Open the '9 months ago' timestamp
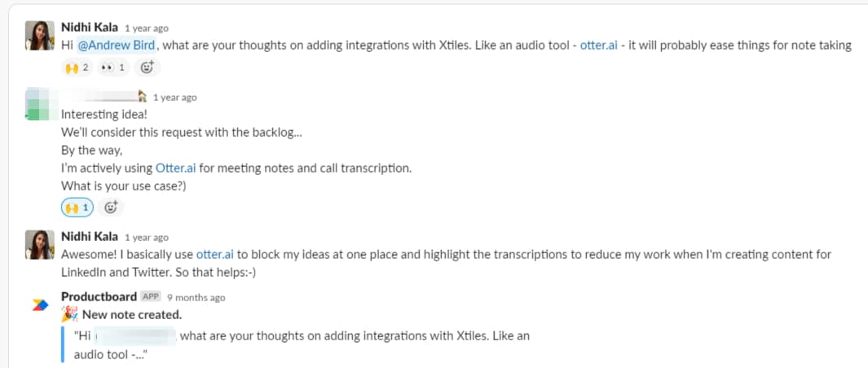Image resolution: width=868 pixels, height=368 pixels. pyautogui.click(x=196, y=298)
